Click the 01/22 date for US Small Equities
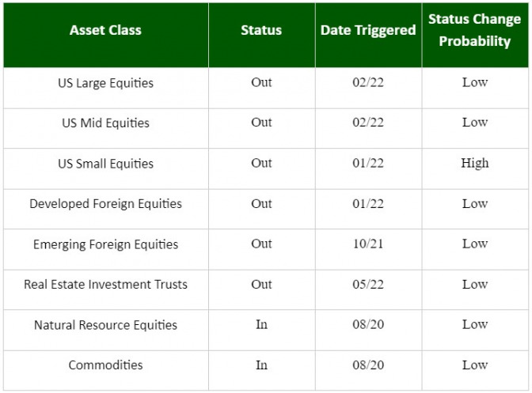 tap(368, 163)
